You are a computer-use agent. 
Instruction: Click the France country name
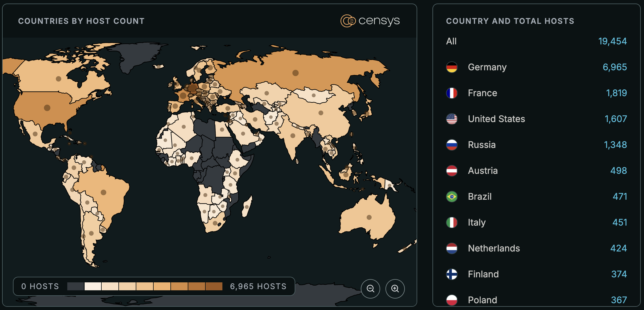(x=482, y=93)
